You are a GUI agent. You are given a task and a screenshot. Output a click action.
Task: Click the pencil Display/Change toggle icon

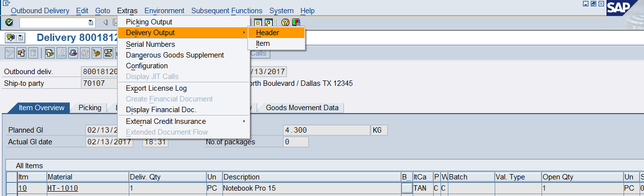click(9, 53)
